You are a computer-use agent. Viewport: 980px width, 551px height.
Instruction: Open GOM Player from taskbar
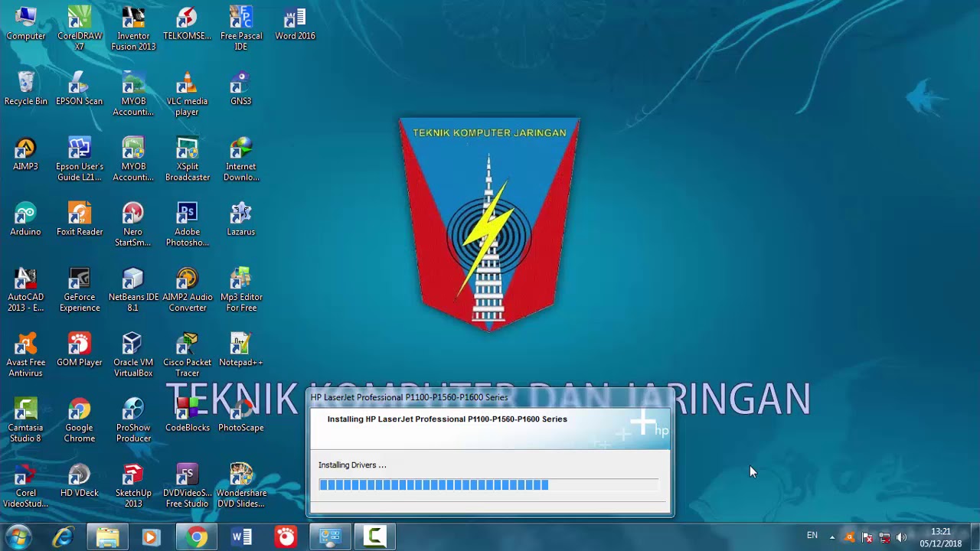point(286,537)
